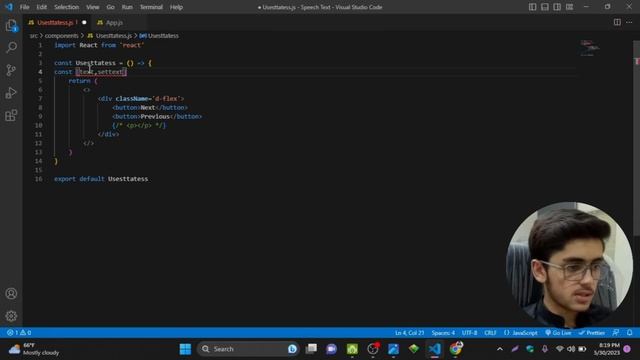The image size is (640, 360).
Task: Open the Bing icon in taskbar search
Action: click(292, 349)
